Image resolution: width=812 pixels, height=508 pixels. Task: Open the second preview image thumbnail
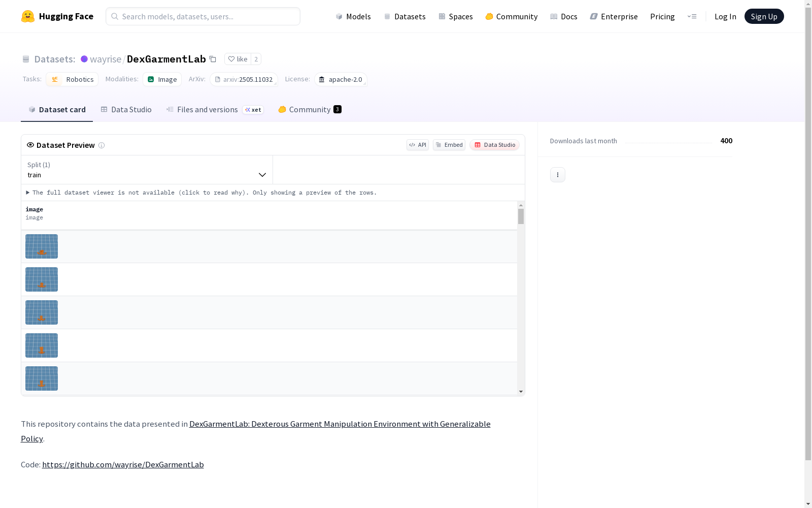pos(42,279)
